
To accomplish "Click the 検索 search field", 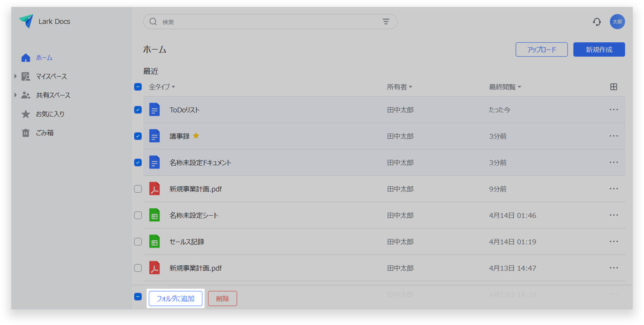I will [268, 22].
